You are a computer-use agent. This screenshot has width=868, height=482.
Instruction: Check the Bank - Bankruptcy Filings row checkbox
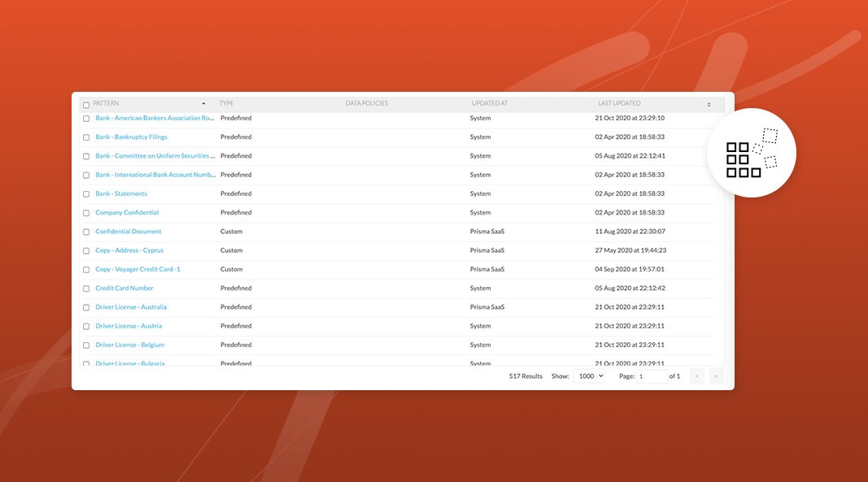click(x=85, y=137)
